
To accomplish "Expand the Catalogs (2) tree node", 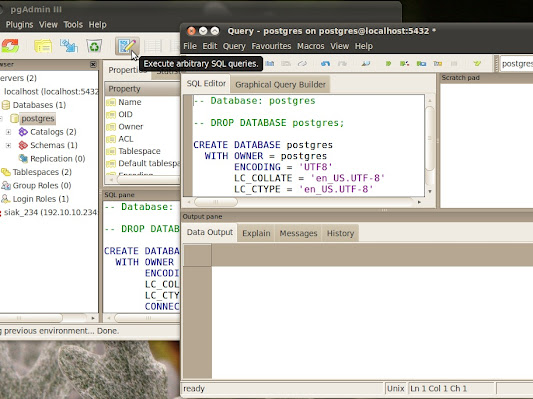I will coord(8,132).
